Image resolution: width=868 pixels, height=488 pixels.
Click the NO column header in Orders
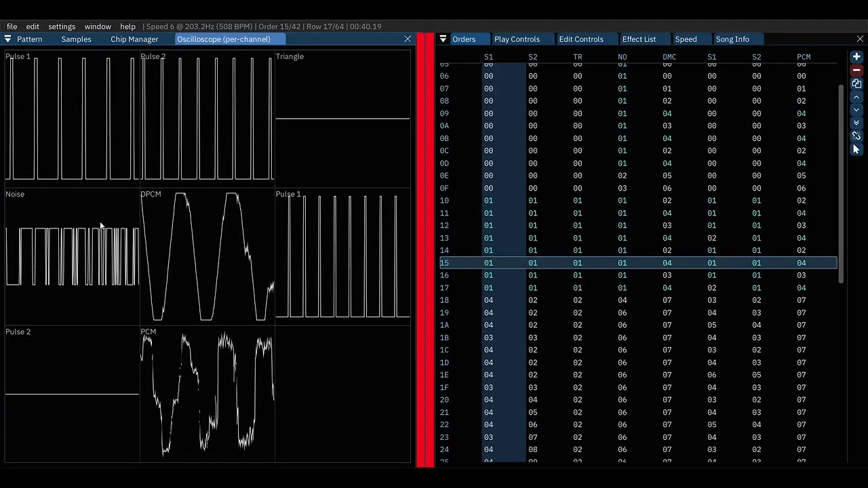pos(623,57)
